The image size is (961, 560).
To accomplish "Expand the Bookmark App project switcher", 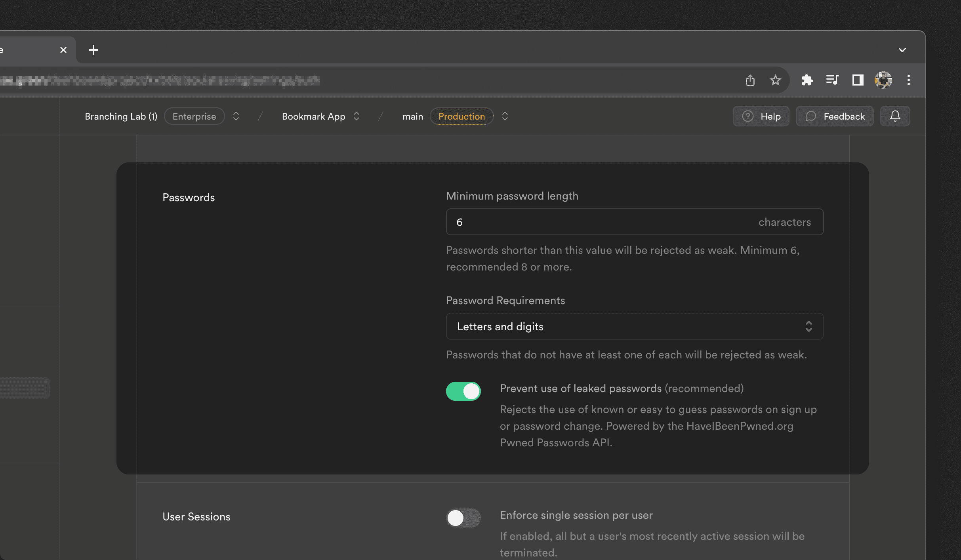I will coord(357,116).
